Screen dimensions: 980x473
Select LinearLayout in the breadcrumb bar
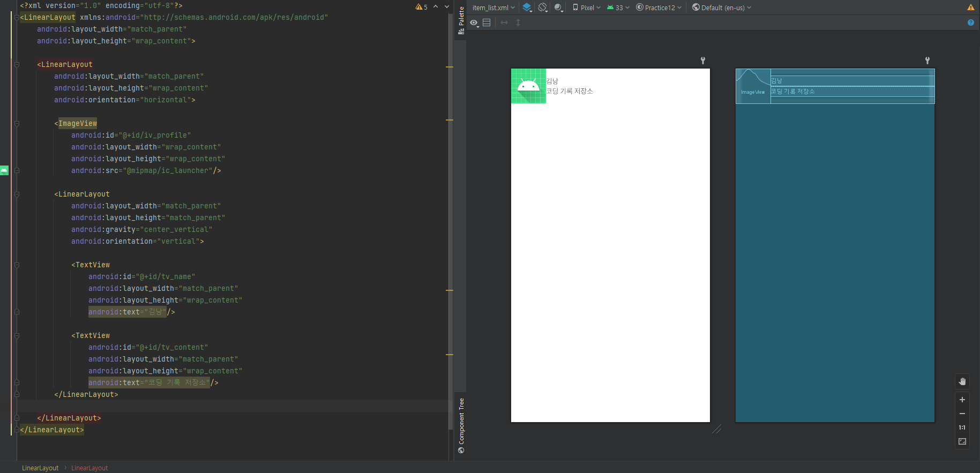[x=40, y=468]
